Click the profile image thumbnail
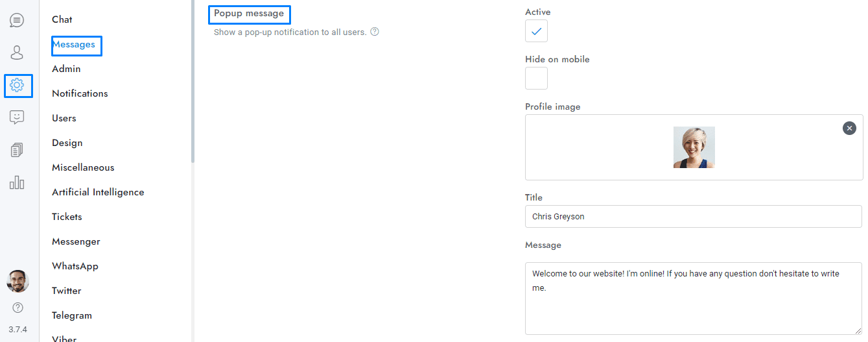 point(694,147)
